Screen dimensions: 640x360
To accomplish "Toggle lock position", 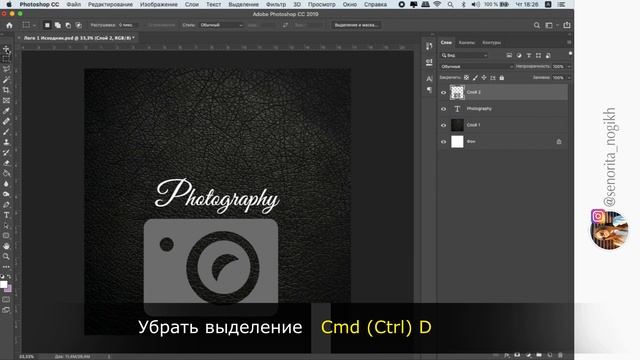I will click(x=484, y=78).
